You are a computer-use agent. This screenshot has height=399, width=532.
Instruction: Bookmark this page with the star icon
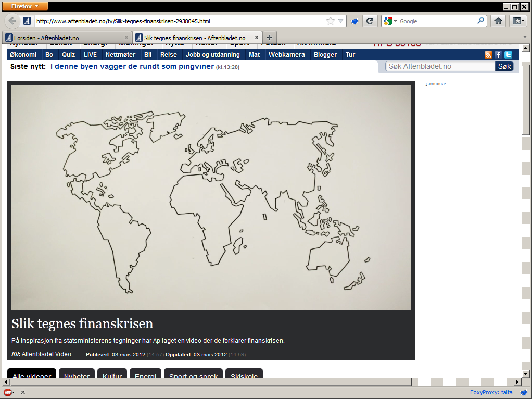coord(330,21)
